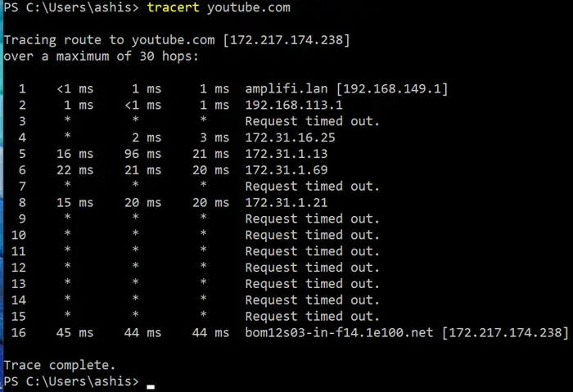Click youtube.com in the command line

point(249,7)
